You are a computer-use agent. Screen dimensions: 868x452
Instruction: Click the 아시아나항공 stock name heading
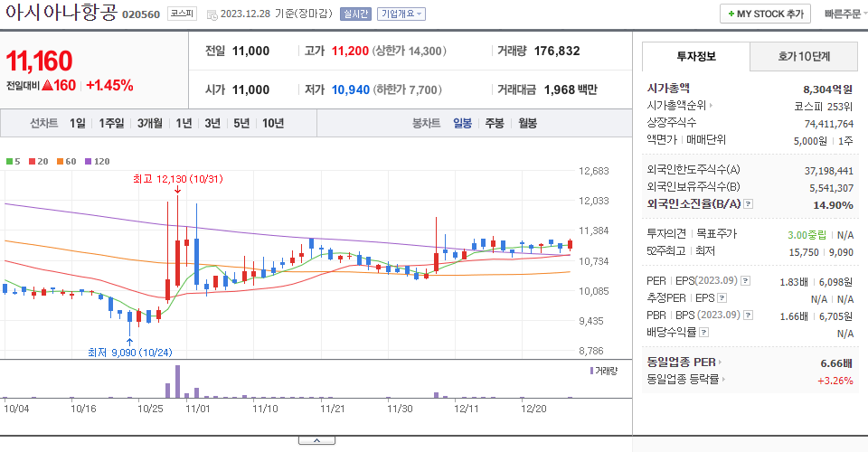pos(61,12)
